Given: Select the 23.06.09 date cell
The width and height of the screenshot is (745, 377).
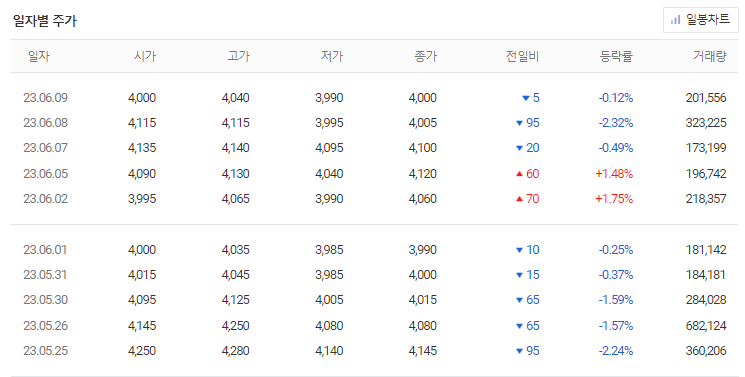Looking at the screenshot, I should (46, 98).
